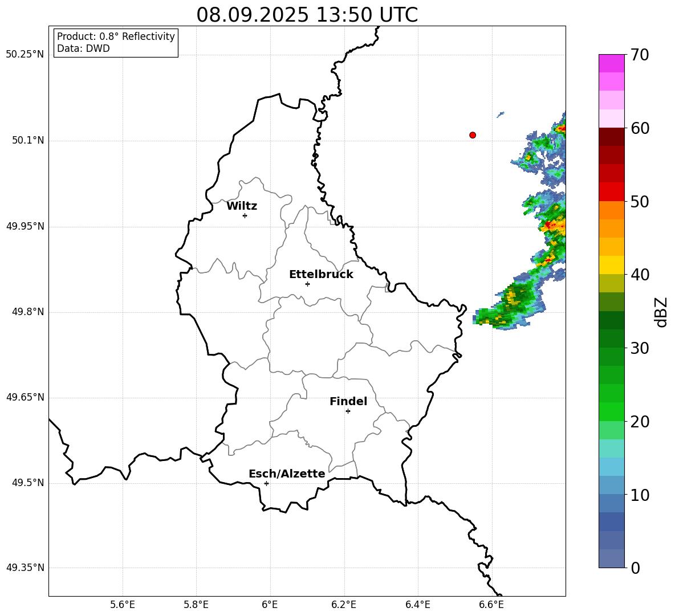Pick the bright green swatch just above 20 dBZ
This screenshot has width=675, height=616.
click(612, 411)
